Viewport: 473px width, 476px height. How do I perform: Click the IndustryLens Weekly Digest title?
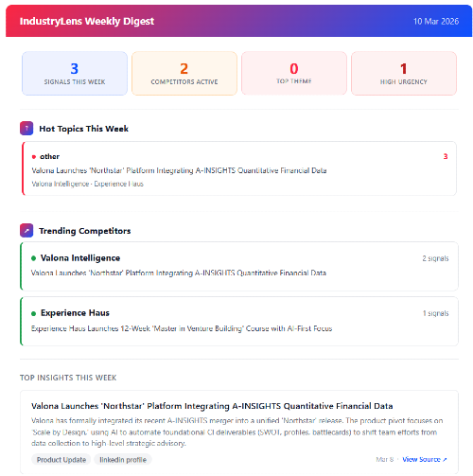87,21
